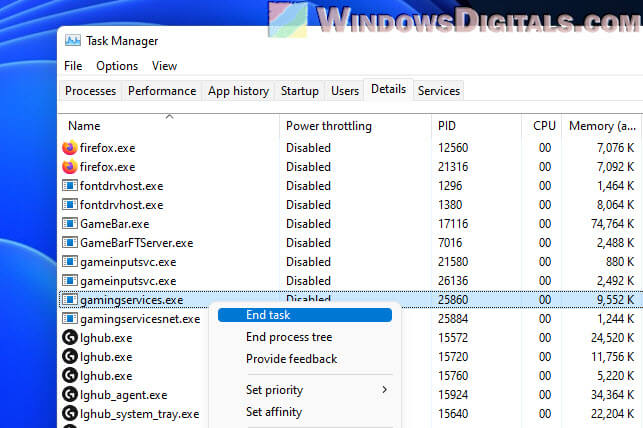Switch to the App history tab
The image size is (643, 428).
(238, 91)
